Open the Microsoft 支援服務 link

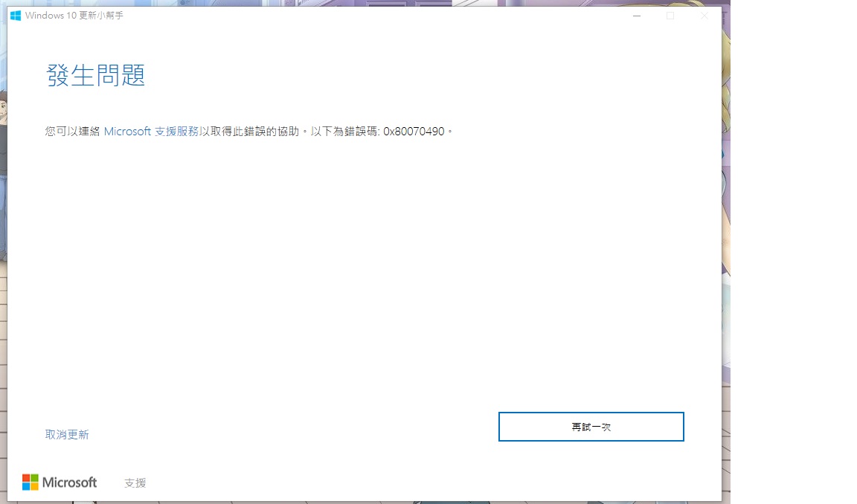pos(151,132)
